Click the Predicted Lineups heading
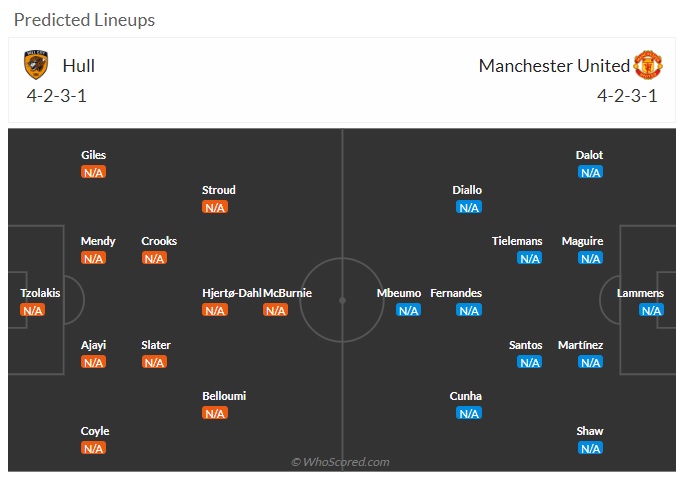 click(85, 20)
